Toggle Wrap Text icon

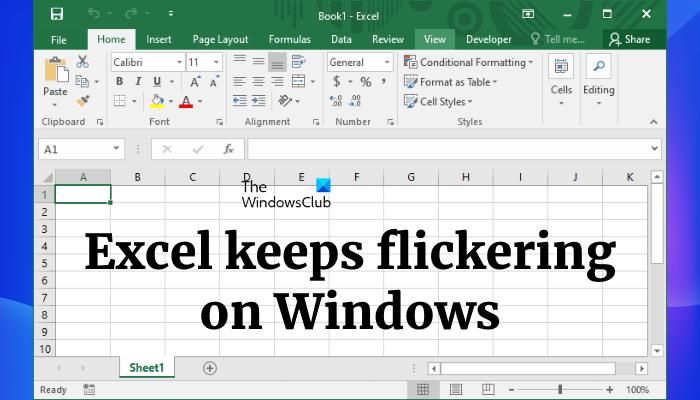[298, 62]
